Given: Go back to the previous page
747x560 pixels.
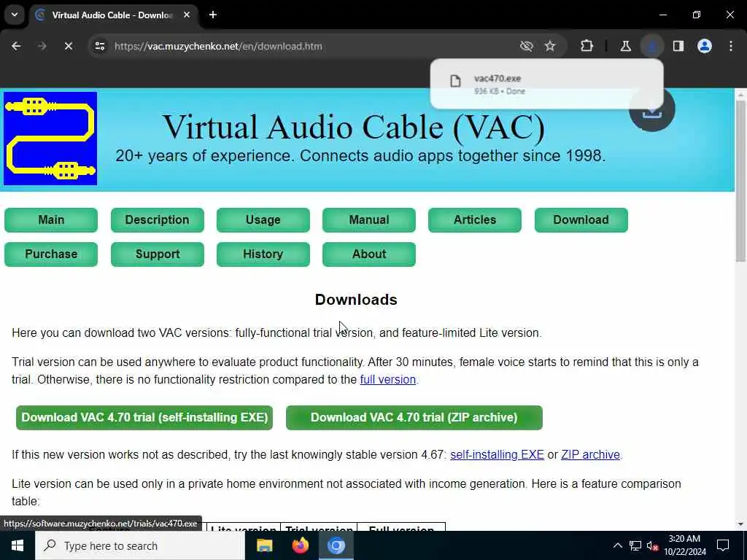Looking at the screenshot, I should pos(16,46).
